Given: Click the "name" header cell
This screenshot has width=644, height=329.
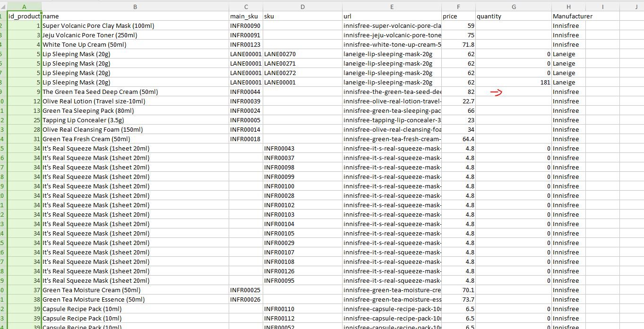Looking at the screenshot, I should pos(135,16).
